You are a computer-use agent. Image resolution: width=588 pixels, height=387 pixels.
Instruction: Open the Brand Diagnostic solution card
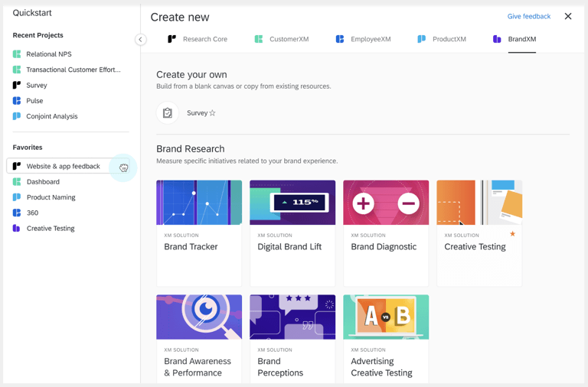[386, 233]
